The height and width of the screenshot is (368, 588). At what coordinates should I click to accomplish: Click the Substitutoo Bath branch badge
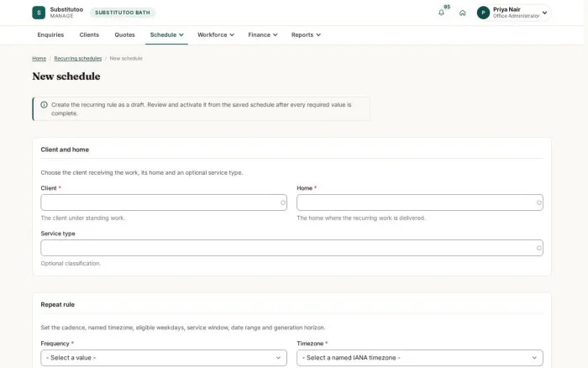(123, 13)
